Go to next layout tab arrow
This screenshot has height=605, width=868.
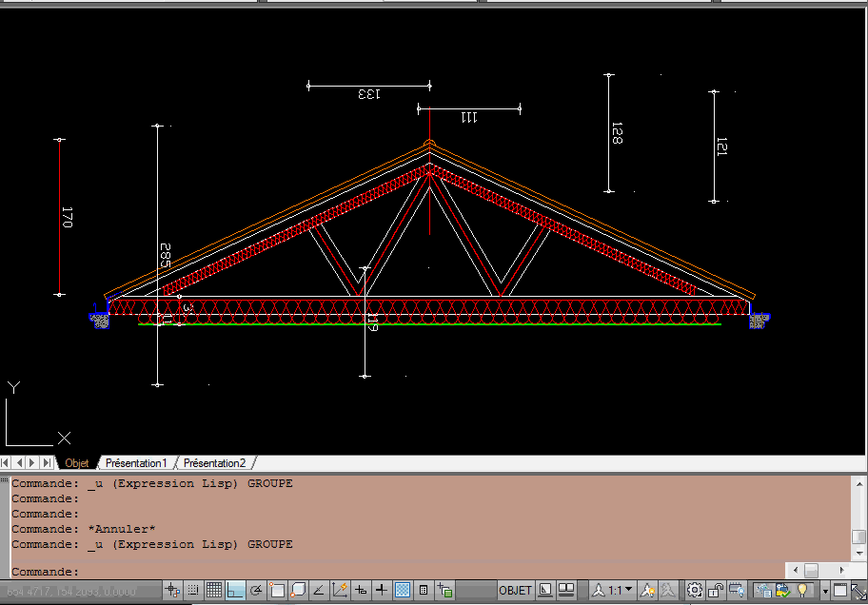(x=32, y=462)
